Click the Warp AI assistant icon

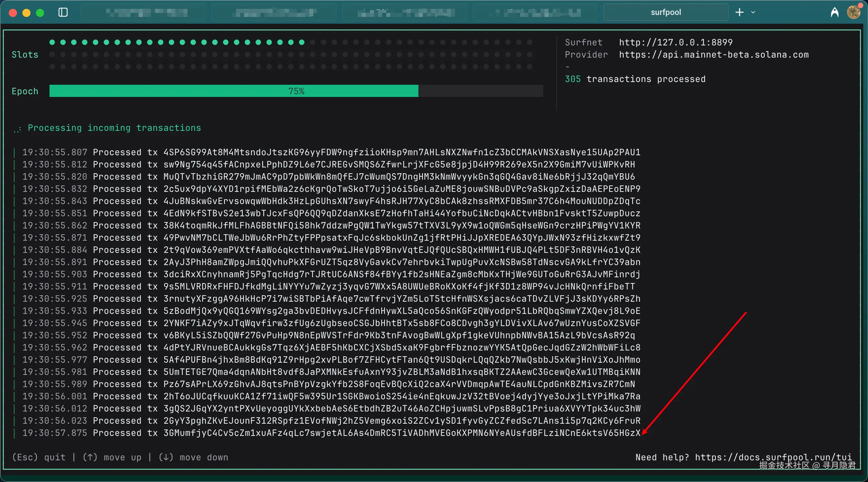point(834,13)
